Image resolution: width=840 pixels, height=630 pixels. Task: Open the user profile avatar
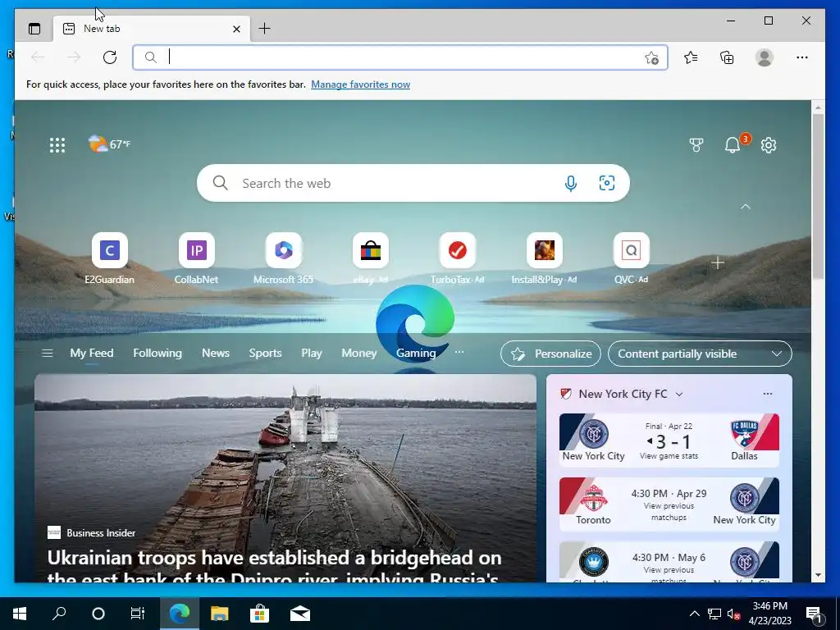coord(765,57)
